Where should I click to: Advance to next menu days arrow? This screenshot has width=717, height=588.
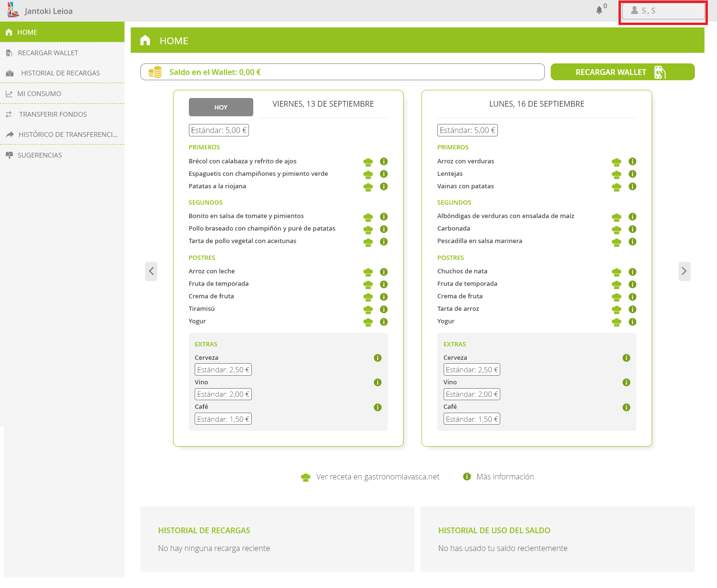click(x=684, y=271)
